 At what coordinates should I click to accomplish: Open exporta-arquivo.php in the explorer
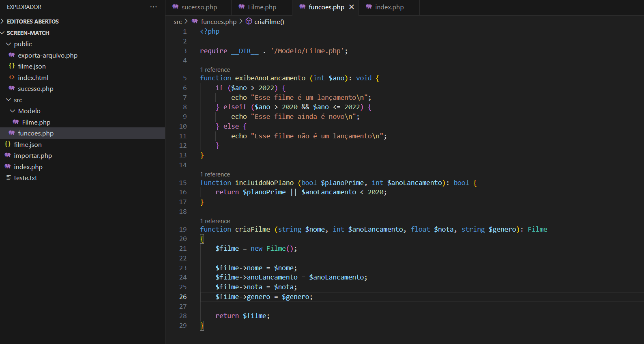[x=47, y=55]
